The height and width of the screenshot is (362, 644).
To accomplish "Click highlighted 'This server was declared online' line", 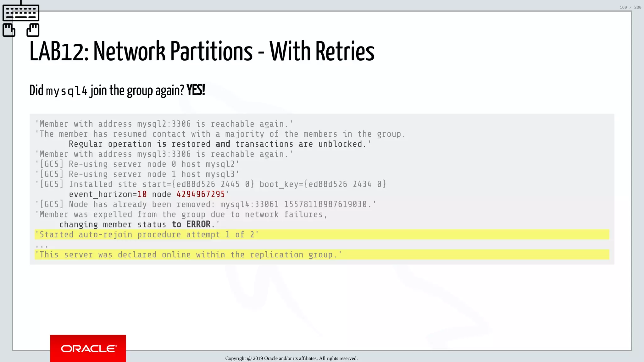I will 322,255.
